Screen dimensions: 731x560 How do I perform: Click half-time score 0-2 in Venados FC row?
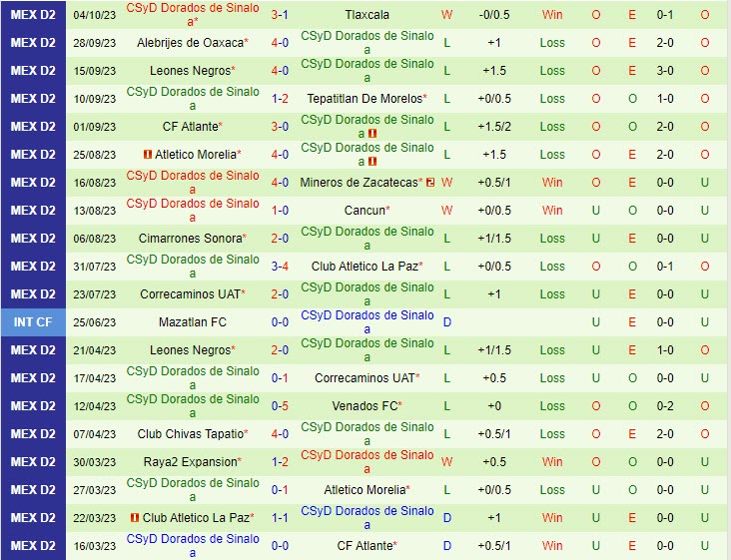click(x=665, y=406)
